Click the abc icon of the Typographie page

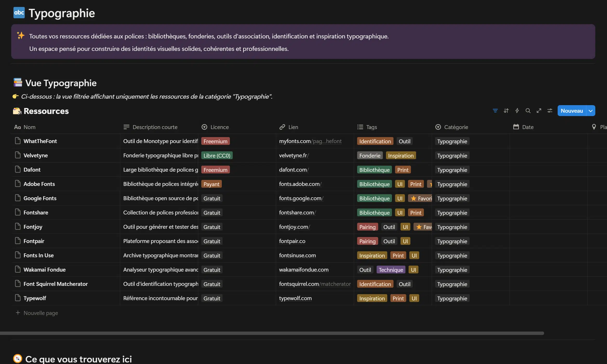pyautogui.click(x=19, y=12)
